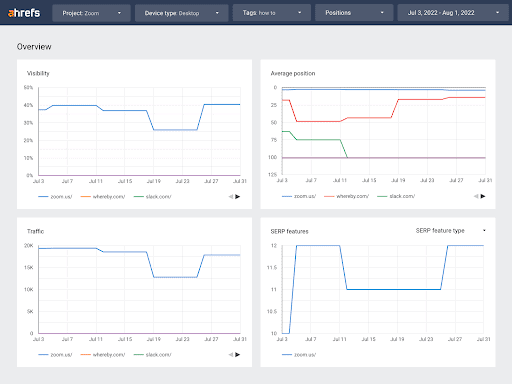Go to next legend page in Traffic chart

[238, 355]
